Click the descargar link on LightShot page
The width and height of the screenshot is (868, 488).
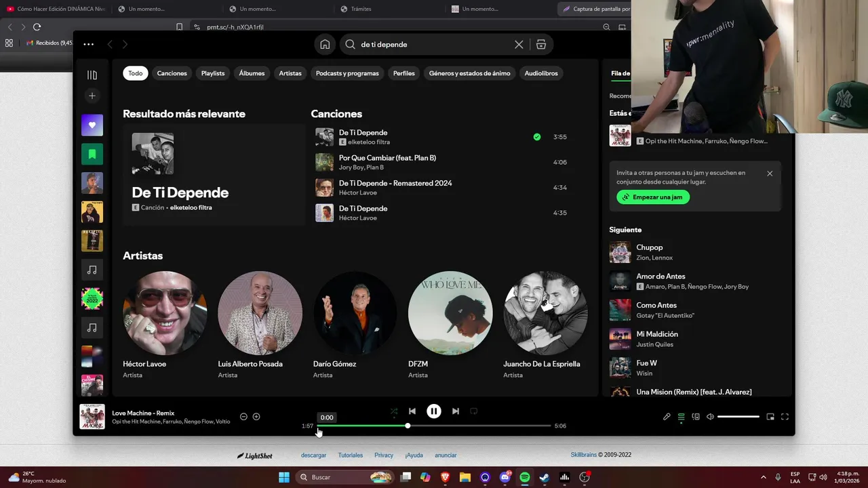click(313, 455)
